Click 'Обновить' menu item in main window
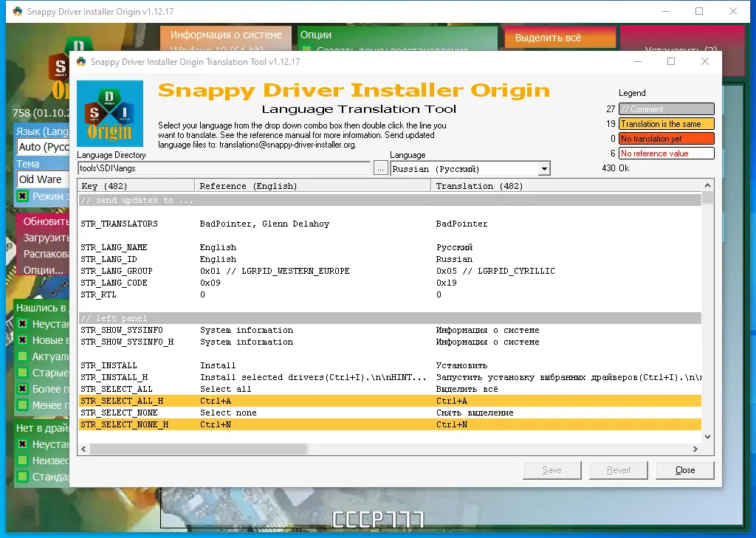The image size is (756, 538). [47, 221]
